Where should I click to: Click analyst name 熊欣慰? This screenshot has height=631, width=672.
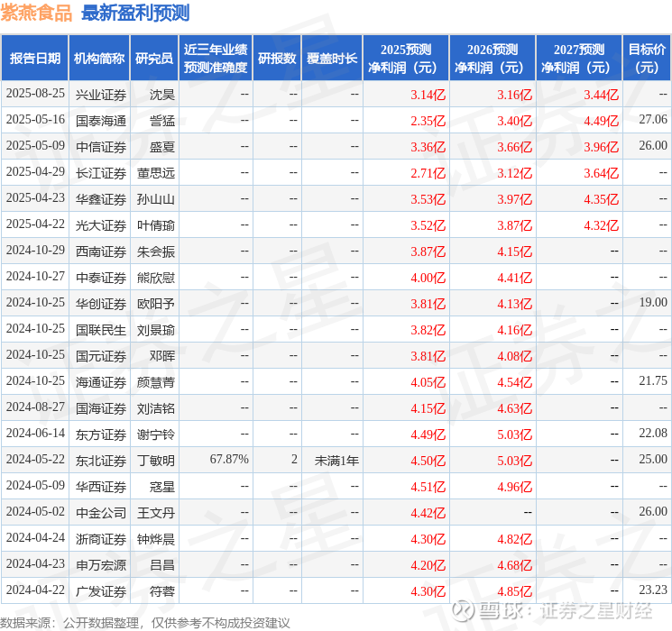[x=155, y=278]
